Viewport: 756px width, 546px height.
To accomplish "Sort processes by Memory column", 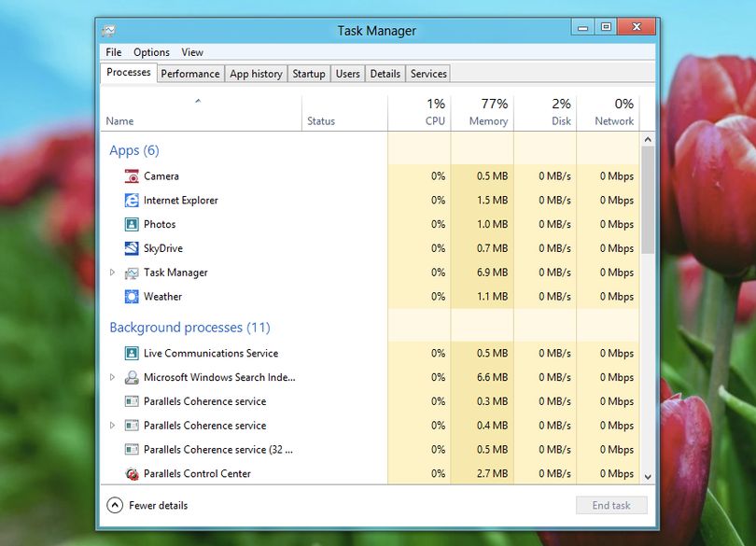I will pyautogui.click(x=483, y=112).
